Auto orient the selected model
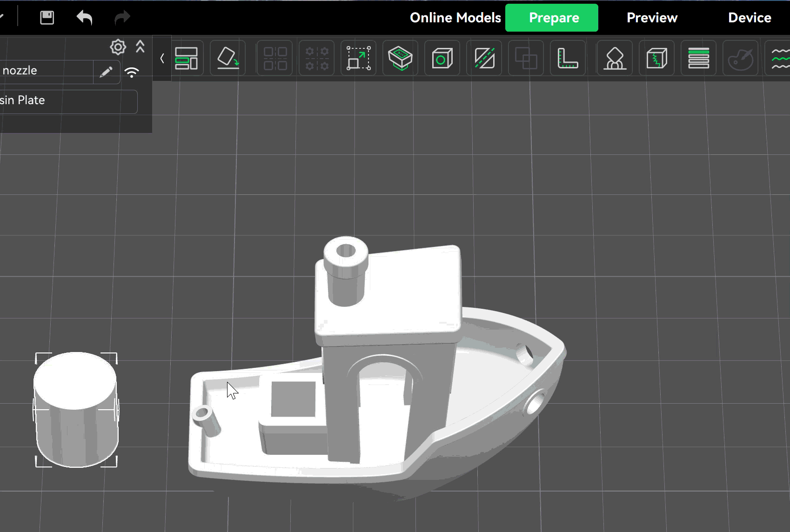The height and width of the screenshot is (532, 790). pyautogui.click(x=228, y=58)
